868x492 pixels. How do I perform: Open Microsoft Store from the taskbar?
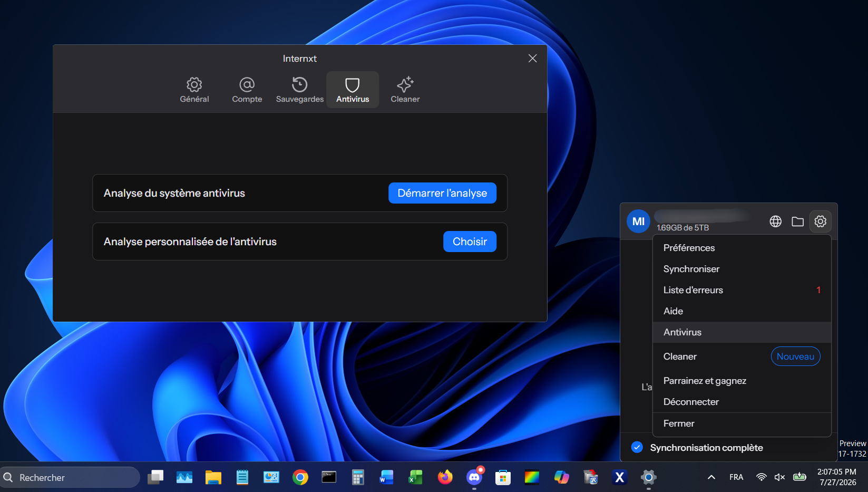pos(503,477)
